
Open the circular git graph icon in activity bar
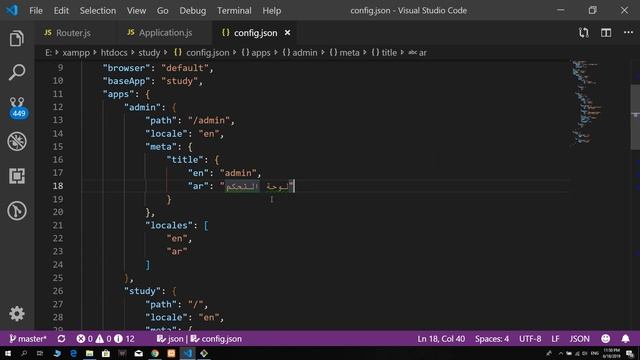(17, 211)
